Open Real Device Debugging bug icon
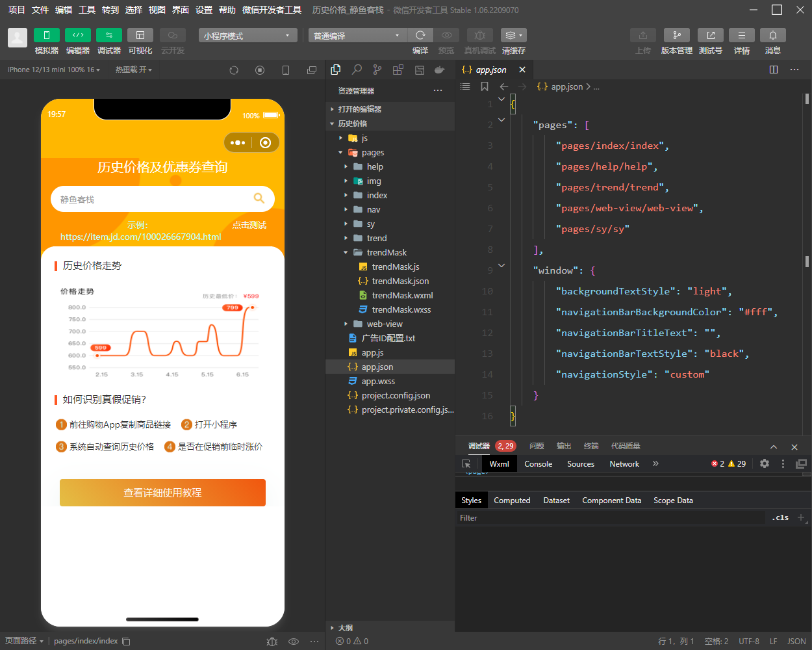The height and width of the screenshot is (650, 812). click(x=479, y=35)
